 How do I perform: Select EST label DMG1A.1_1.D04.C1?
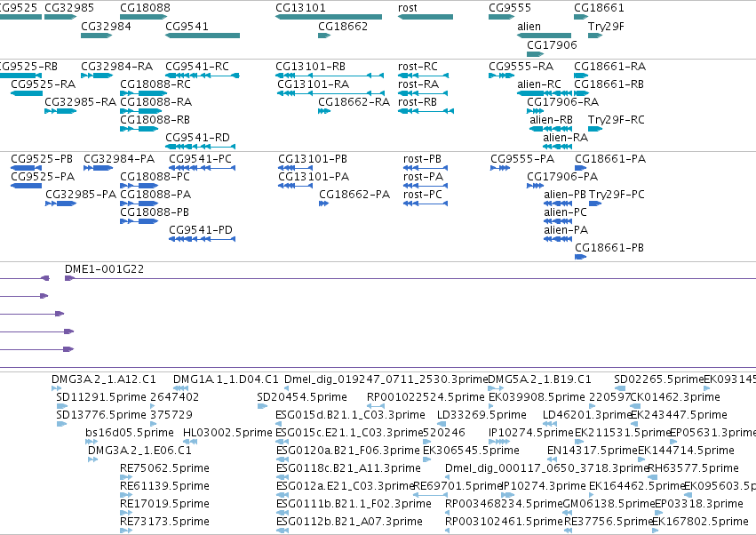[226, 379]
